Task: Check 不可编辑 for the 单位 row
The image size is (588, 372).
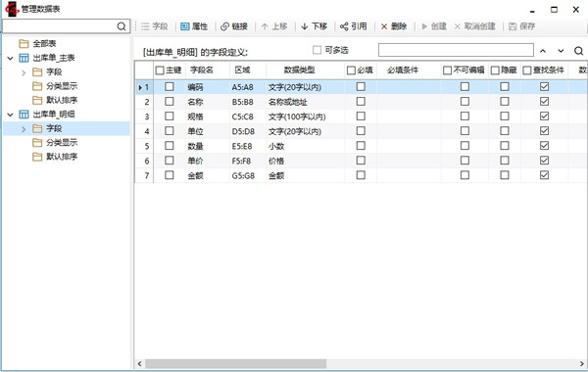Action: coord(465,131)
